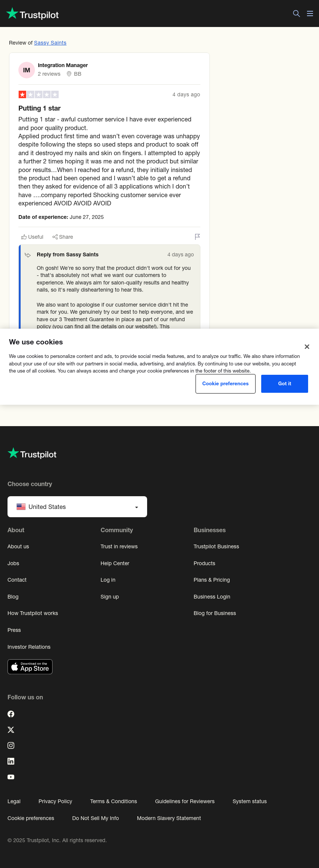Open the Press footer link
The height and width of the screenshot is (868, 319).
click(14, 630)
